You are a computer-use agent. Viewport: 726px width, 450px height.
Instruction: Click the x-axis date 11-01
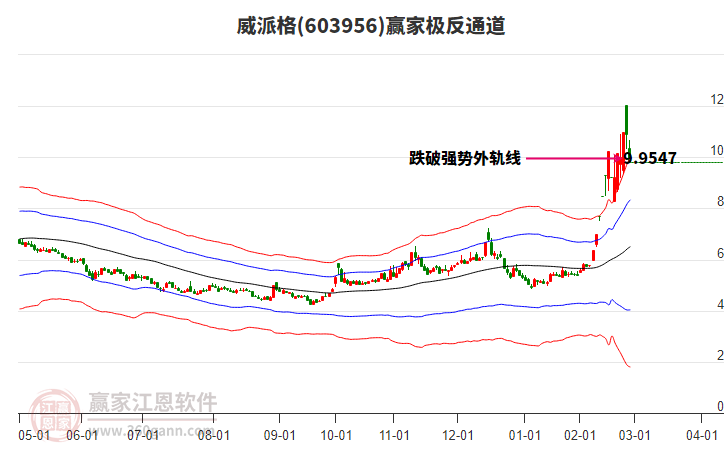(x=394, y=435)
